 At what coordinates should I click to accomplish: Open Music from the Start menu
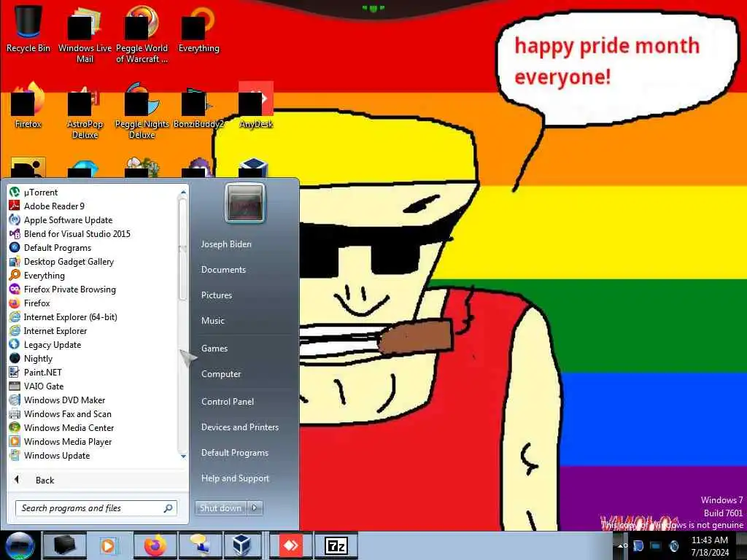[x=213, y=321]
